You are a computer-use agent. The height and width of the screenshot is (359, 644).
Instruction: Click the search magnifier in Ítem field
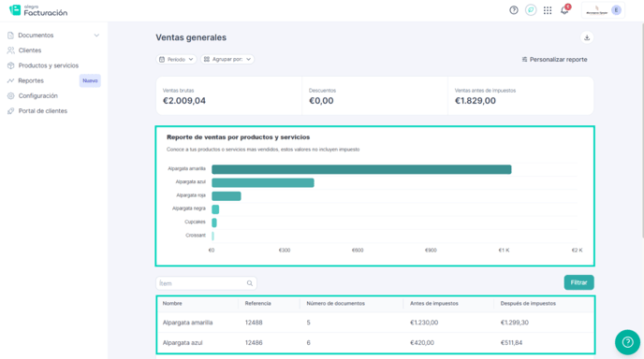[250, 283]
